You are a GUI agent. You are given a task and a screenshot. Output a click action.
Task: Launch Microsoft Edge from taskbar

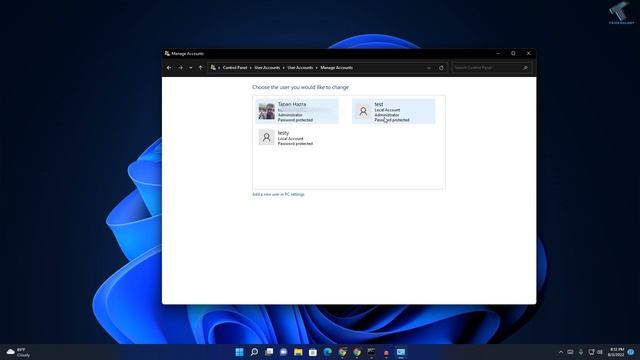click(x=327, y=352)
